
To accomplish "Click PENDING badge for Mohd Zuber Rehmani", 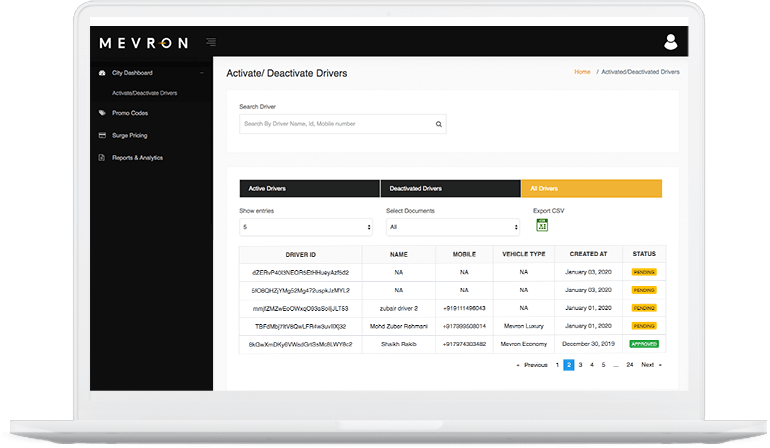I will 644,326.
